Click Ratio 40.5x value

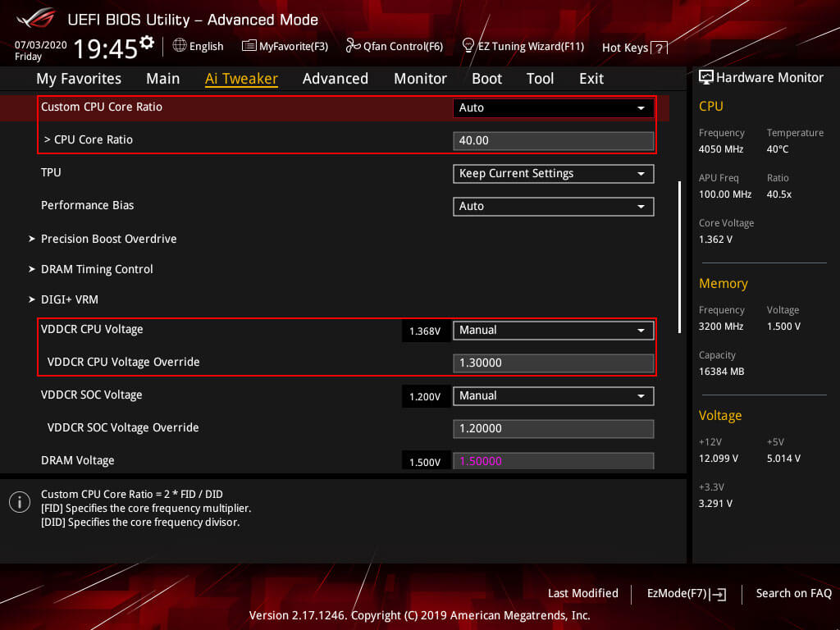click(x=779, y=194)
